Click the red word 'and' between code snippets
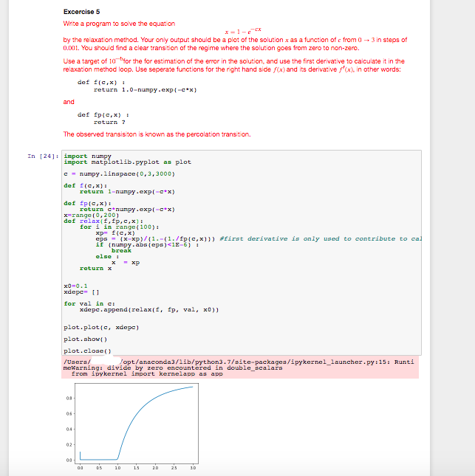475x476 pixels. [69, 102]
